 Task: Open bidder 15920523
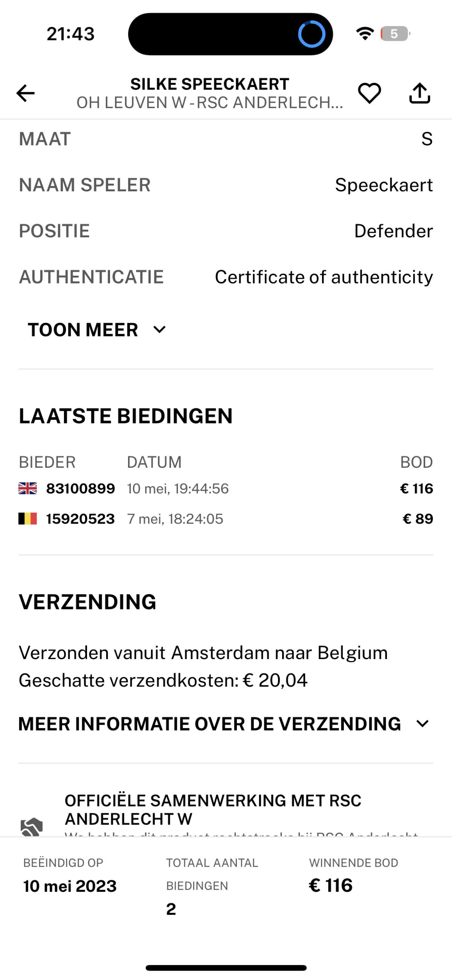pyautogui.click(x=80, y=519)
